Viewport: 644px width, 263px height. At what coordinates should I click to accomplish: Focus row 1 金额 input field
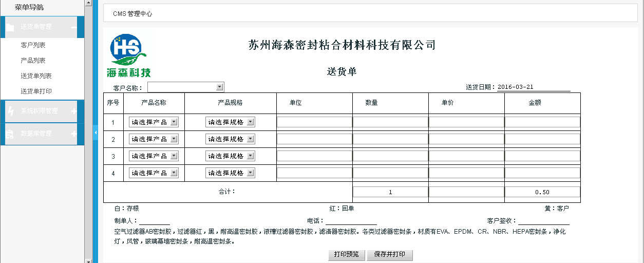click(542, 122)
